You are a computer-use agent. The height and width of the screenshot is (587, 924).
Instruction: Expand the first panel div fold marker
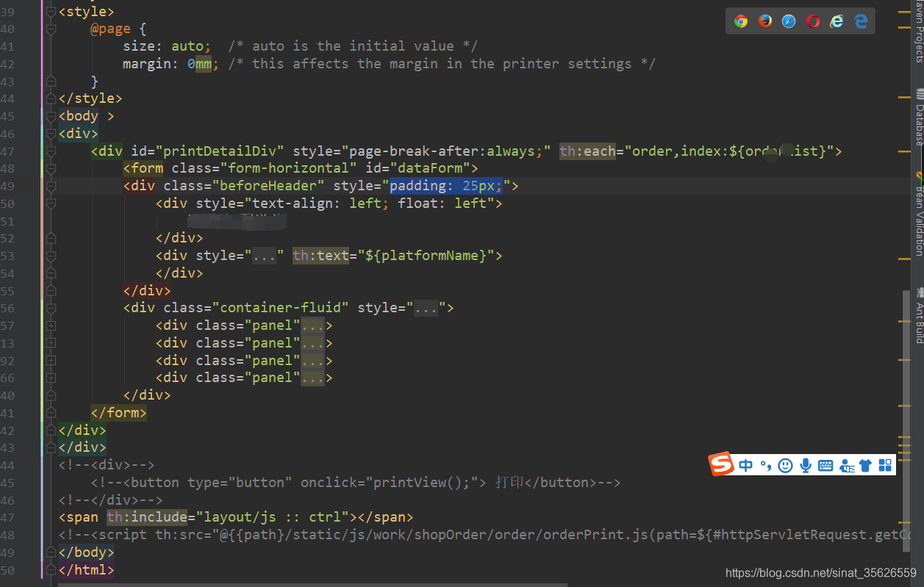pyautogui.click(x=51, y=325)
